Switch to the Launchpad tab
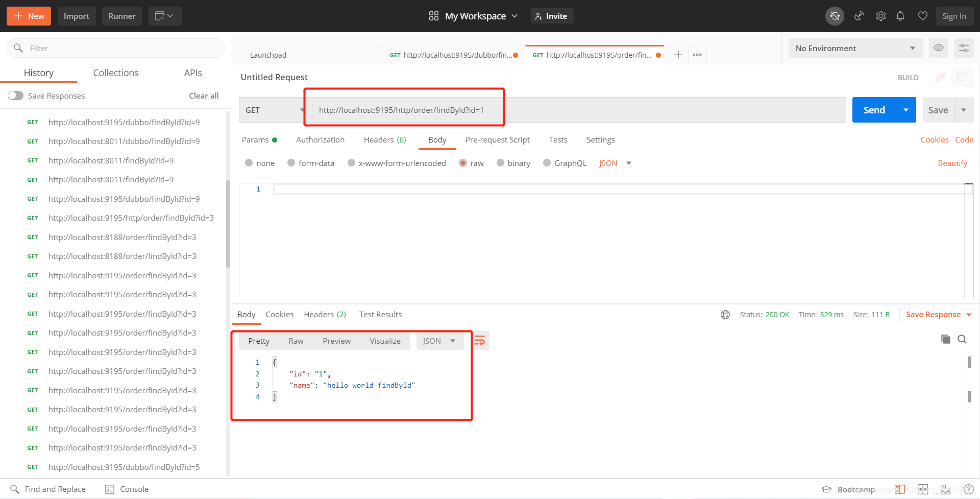This screenshot has height=499, width=980. (x=309, y=55)
